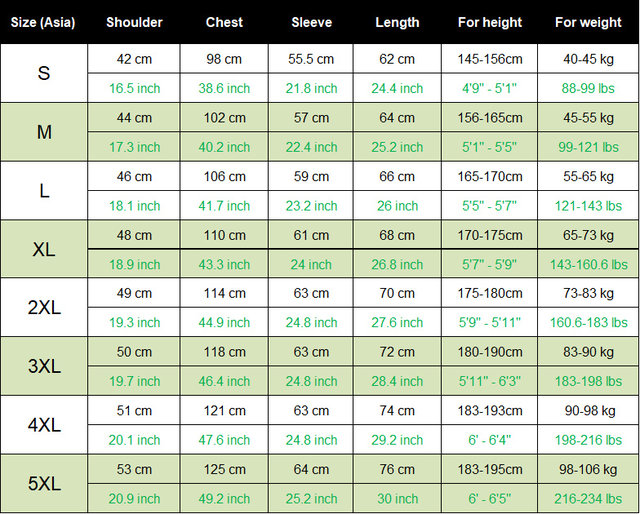Click the "For height" column header

coord(490,22)
